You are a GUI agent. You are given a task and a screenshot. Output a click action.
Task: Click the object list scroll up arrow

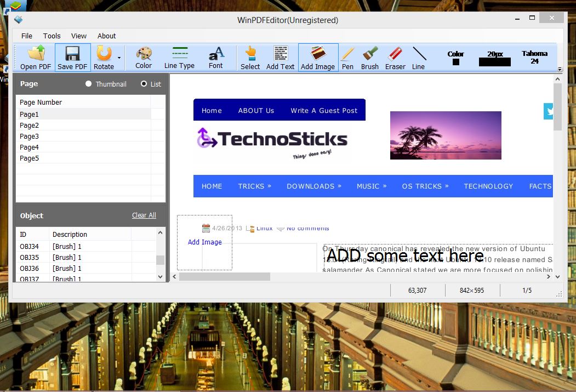pyautogui.click(x=160, y=232)
